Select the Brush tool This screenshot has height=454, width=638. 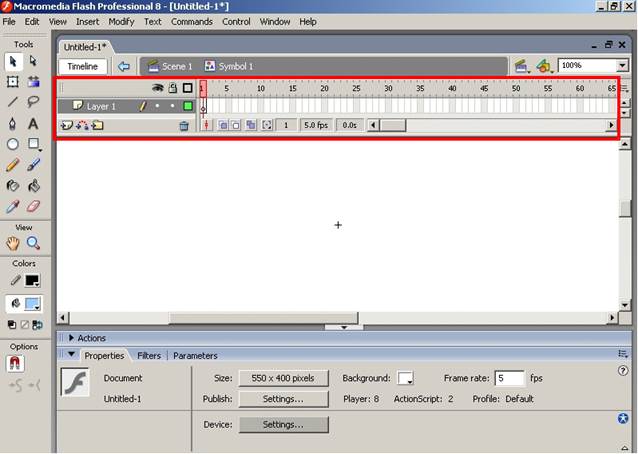33,165
